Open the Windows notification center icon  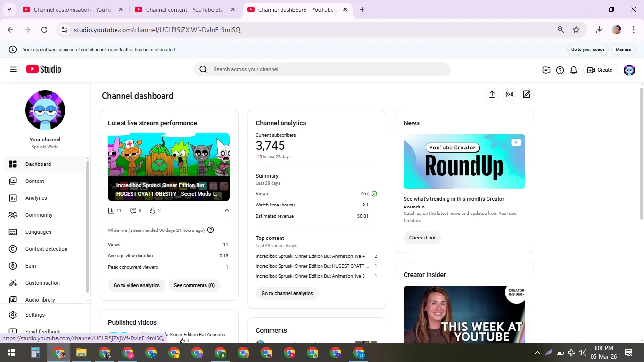628,353
